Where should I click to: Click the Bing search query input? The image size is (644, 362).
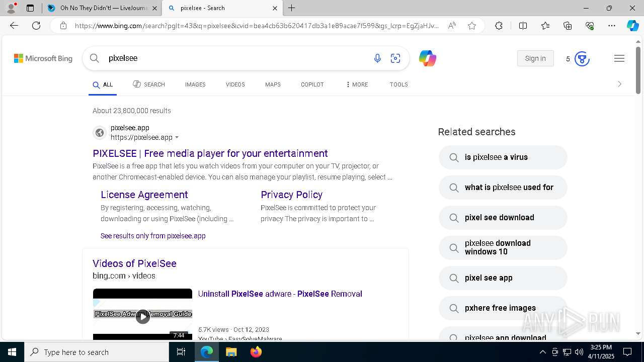[236, 58]
